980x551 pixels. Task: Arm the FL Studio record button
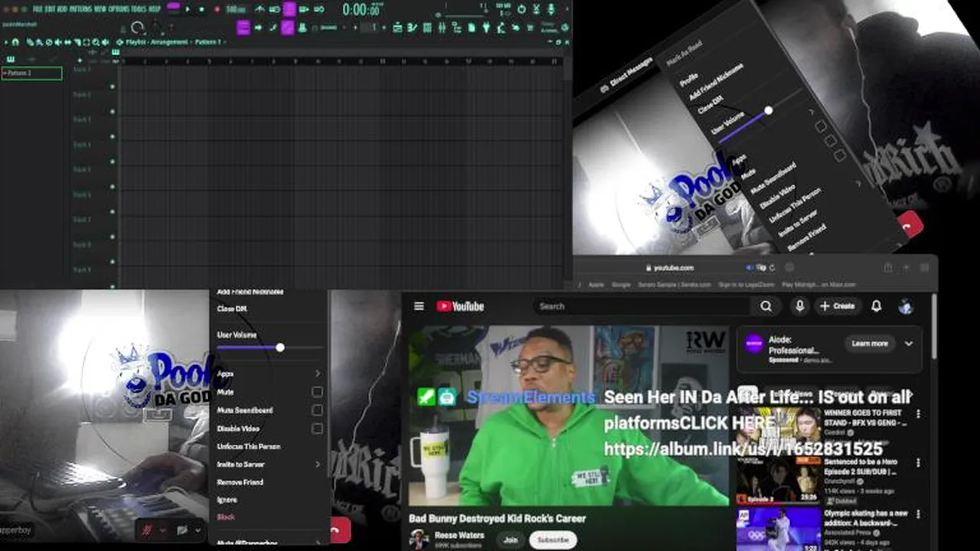pos(217,9)
